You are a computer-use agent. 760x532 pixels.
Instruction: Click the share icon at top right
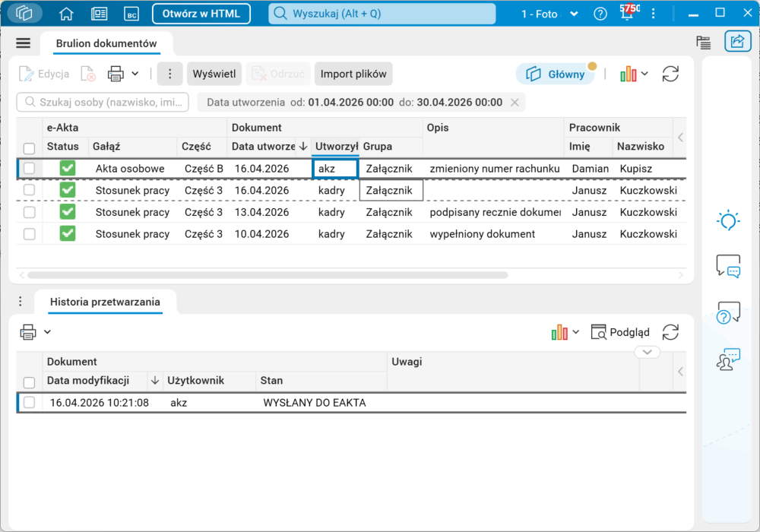(x=737, y=41)
